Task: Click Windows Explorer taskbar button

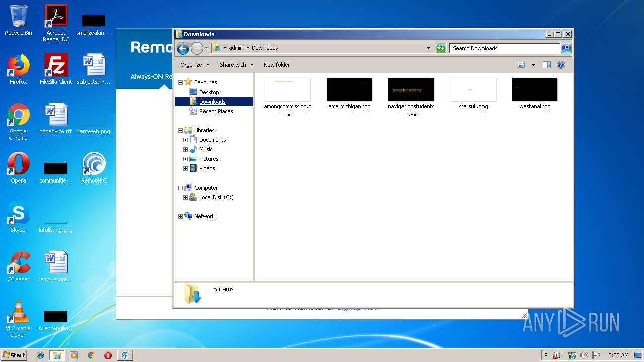Action: pyautogui.click(x=57, y=355)
